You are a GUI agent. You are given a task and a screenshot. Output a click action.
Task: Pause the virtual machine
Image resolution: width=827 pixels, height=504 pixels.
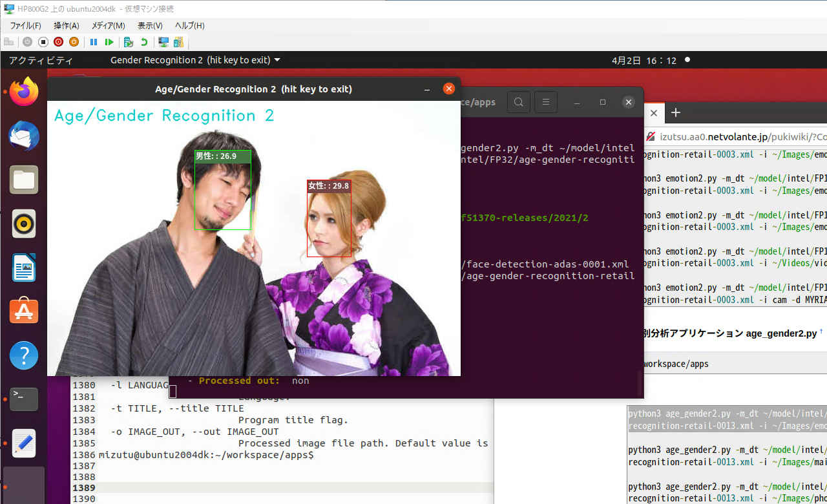coord(94,42)
